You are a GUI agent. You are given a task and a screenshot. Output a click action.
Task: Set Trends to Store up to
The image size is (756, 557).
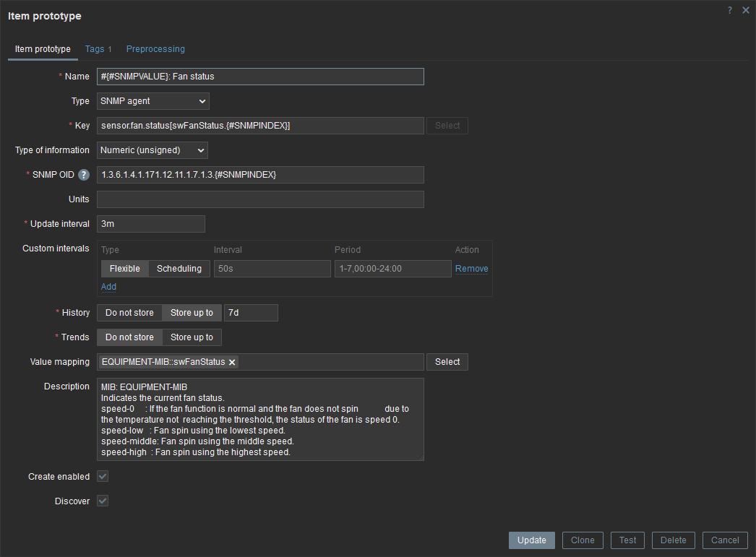click(192, 337)
